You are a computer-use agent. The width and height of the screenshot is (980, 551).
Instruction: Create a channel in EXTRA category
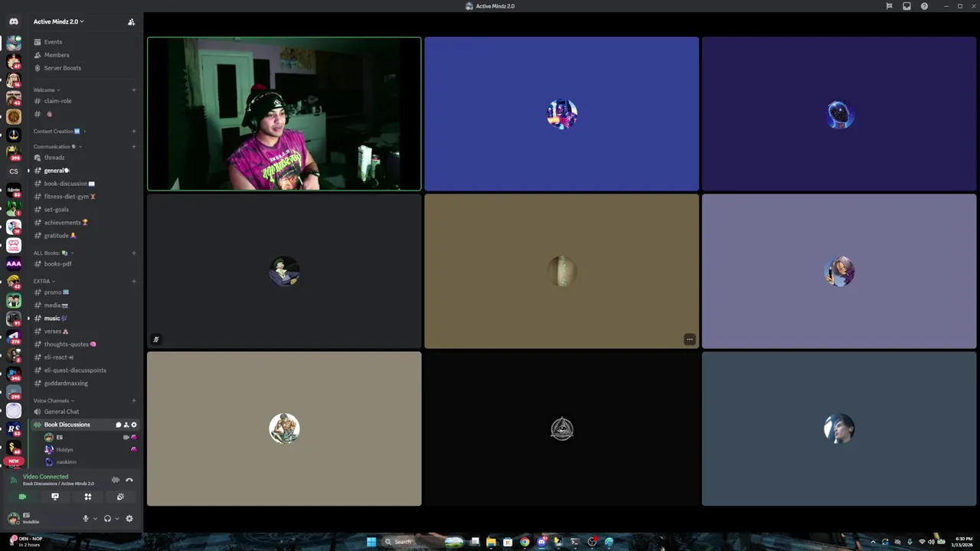(134, 282)
